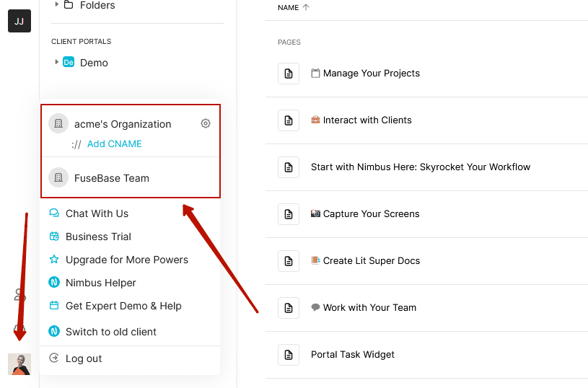Select Switch to old client option

(x=110, y=332)
